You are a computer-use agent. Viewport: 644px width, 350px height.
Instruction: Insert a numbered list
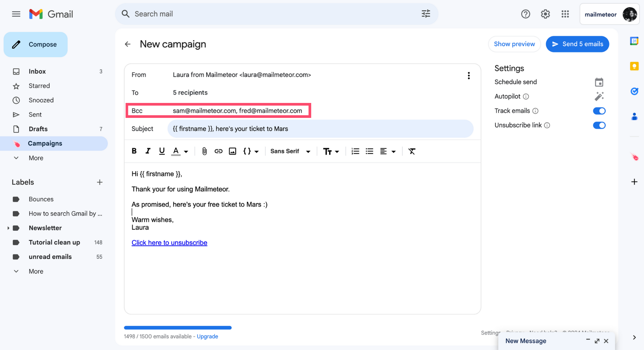tap(355, 151)
